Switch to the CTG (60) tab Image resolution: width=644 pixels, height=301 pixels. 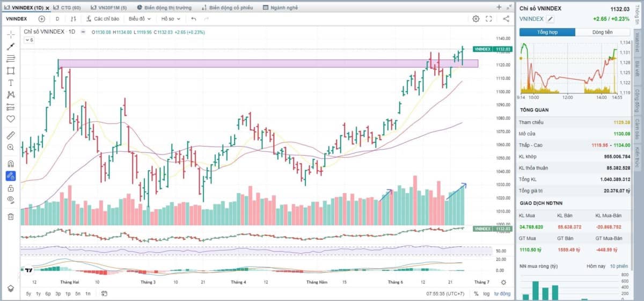pos(67,8)
